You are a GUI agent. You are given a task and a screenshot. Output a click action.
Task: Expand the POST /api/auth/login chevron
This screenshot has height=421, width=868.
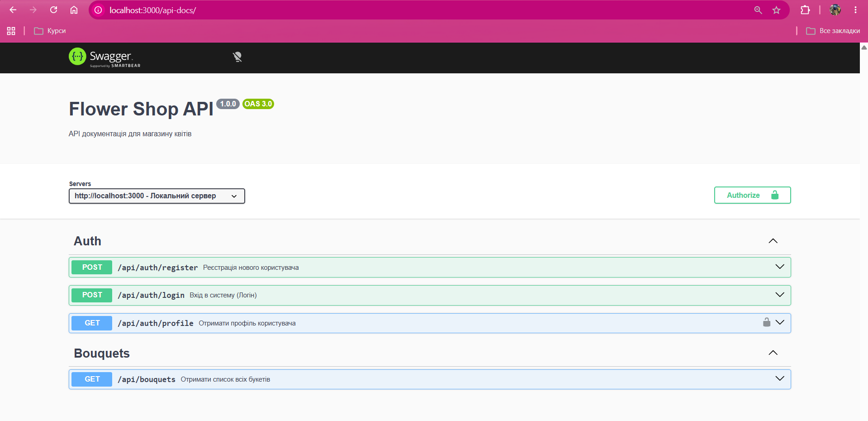coord(780,295)
